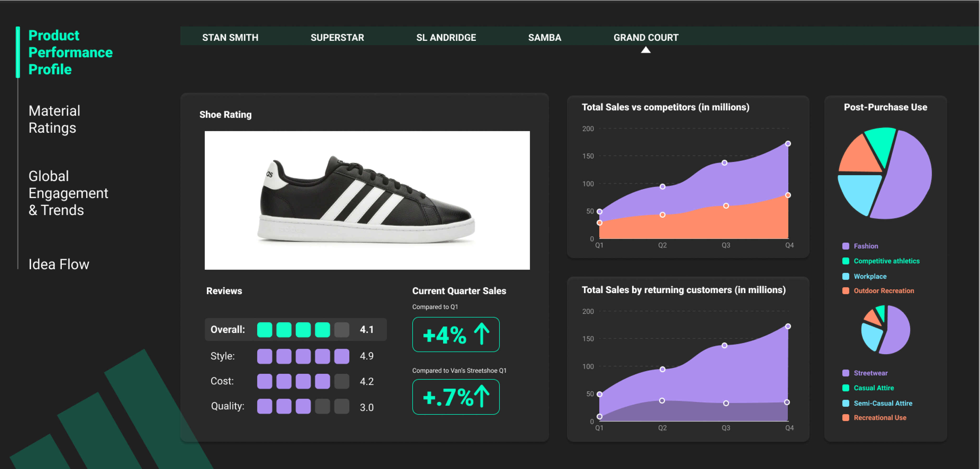Click the Semi-Casual Attire legend swatch
The height and width of the screenshot is (469, 980).
point(845,403)
